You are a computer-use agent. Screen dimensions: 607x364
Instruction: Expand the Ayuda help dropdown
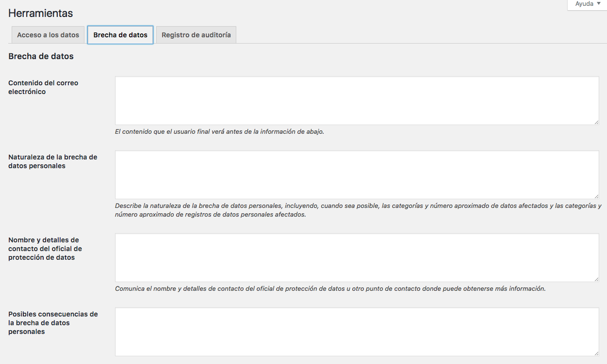pos(588,4)
